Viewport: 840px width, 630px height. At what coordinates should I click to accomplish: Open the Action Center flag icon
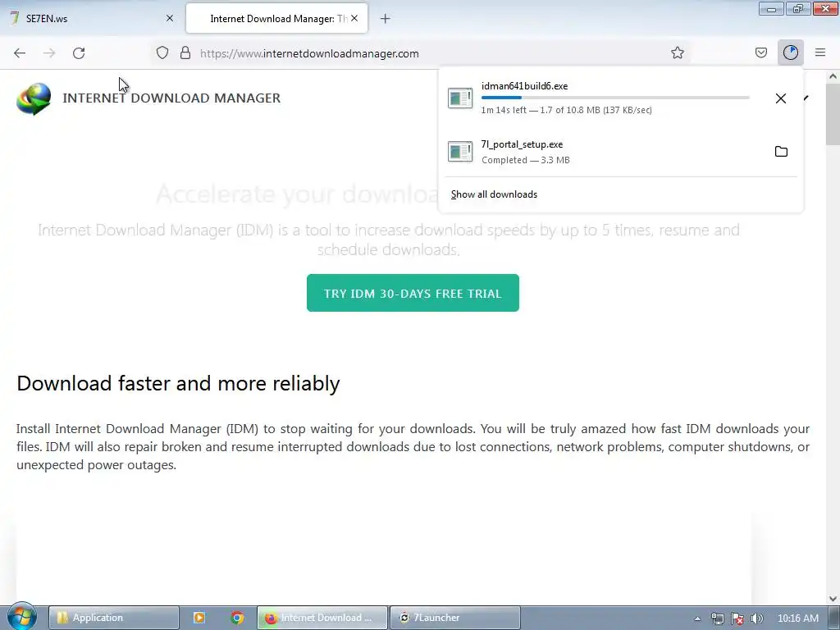[x=737, y=619]
